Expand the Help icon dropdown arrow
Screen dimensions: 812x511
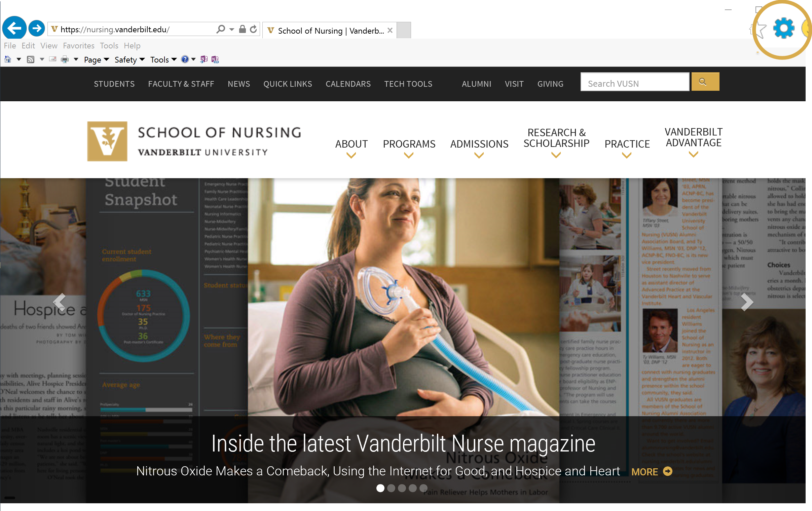pos(193,60)
